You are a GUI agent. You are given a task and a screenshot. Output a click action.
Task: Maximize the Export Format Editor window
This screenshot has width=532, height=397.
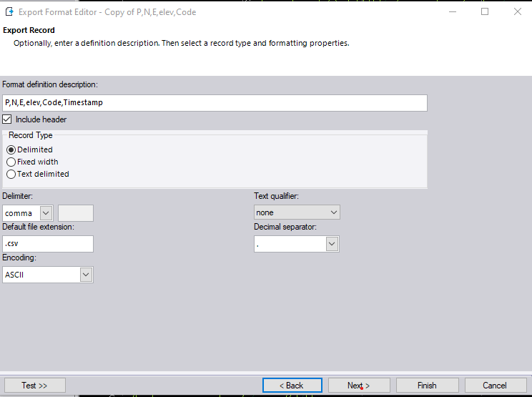click(x=485, y=12)
